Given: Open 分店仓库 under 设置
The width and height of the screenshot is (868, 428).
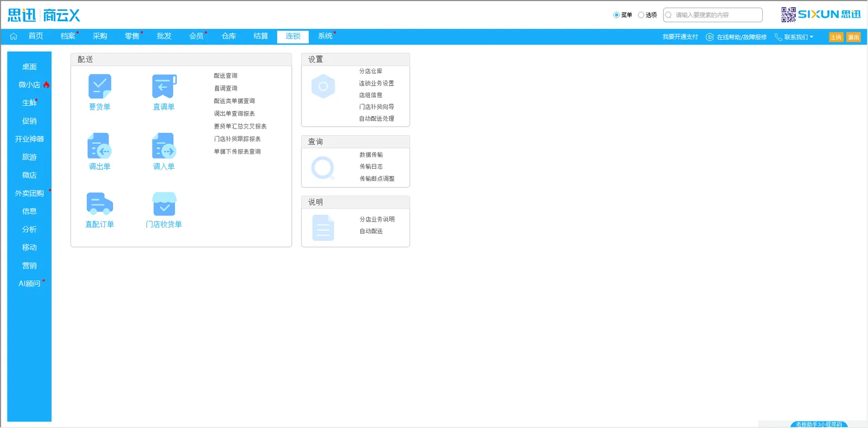Looking at the screenshot, I should [371, 71].
